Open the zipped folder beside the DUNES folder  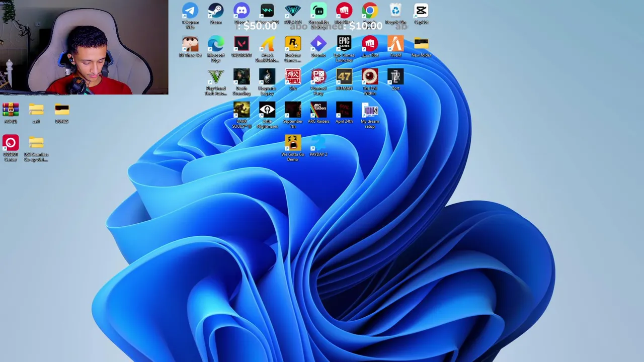coord(36,113)
